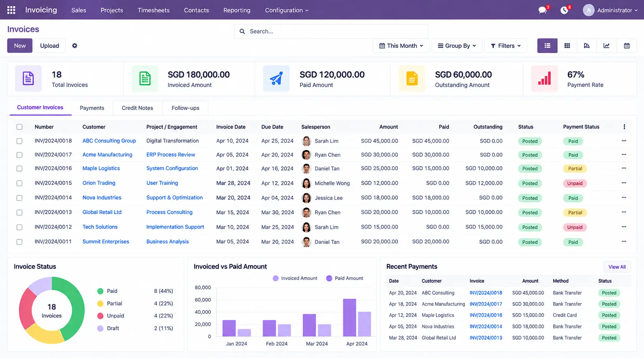Click the Unpaid badge on INV/2024/0015

click(x=575, y=183)
